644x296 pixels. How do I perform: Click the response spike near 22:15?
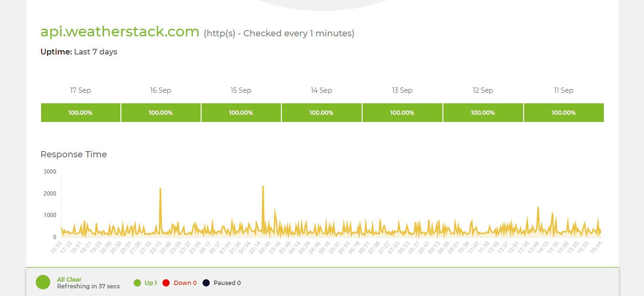click(160, 189)
